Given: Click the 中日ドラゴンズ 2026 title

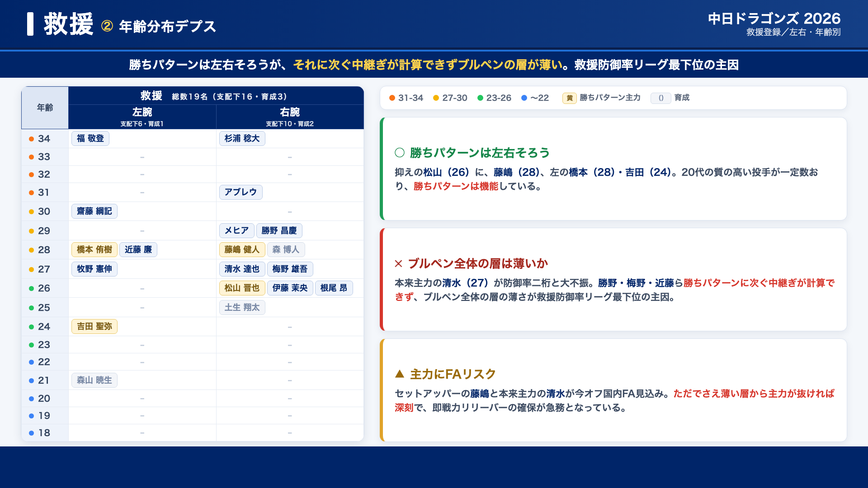Looking at the screenshot, I should click(774, 19).
